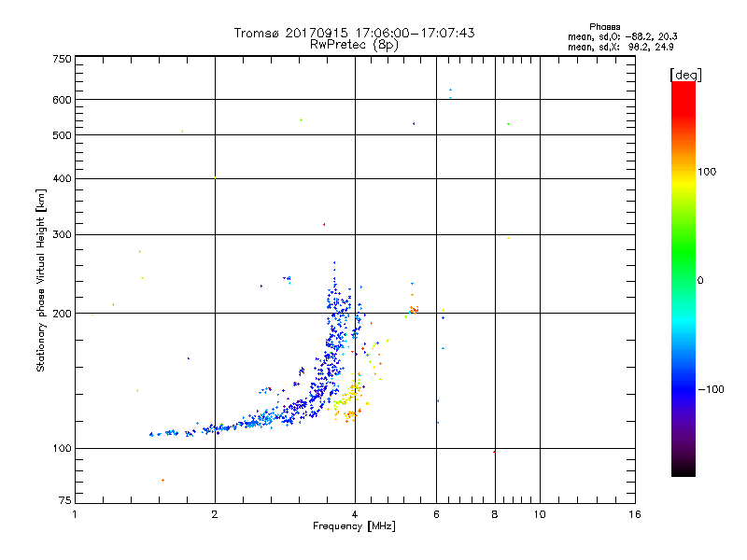Image resolution: width=747 pixels, height=560 pixels.
Task: Click the isolated red point near 8 MHz, 100 km
Action: coord(494,452)
